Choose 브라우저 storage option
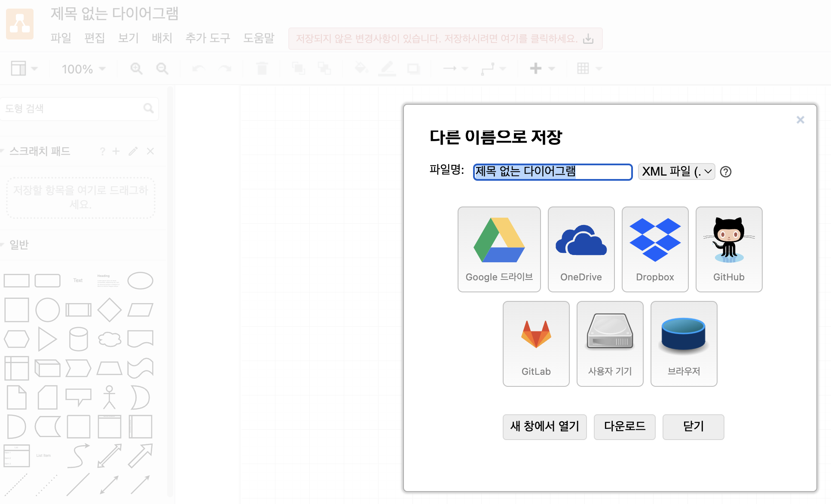This screenshot has height=504, width=831. click(x=684, y=343)
